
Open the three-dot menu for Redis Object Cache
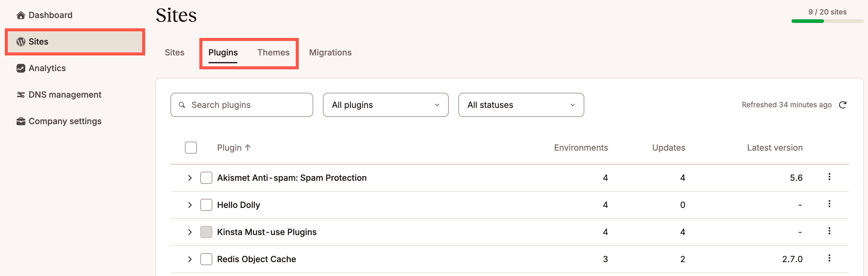pyautogui.click(x=829, y=259)
